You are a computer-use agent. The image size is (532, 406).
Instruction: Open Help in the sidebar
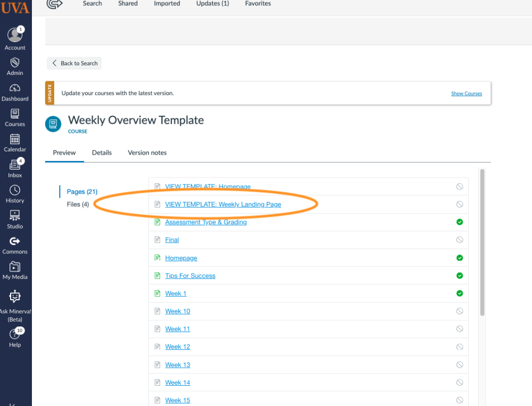click(15, 338)
